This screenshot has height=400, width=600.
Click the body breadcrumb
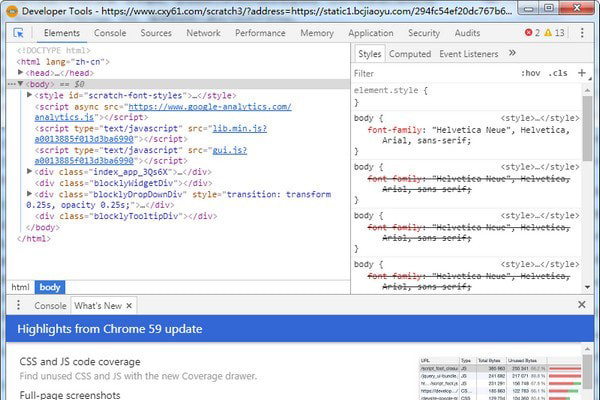(50, 287)
